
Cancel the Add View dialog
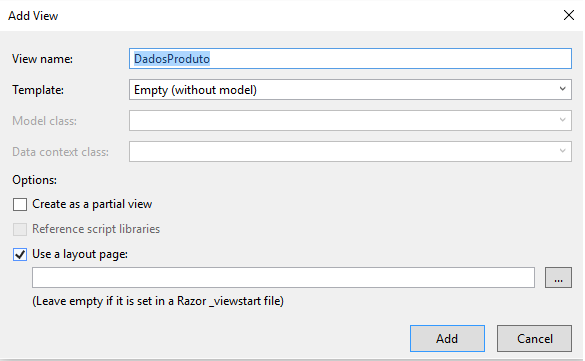pos(534,338)
